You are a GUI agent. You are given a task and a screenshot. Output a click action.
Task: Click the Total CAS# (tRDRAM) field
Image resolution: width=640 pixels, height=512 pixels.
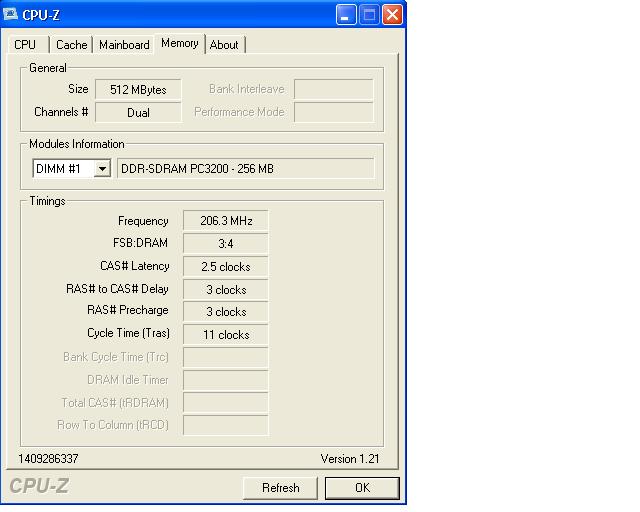(226, 403)
